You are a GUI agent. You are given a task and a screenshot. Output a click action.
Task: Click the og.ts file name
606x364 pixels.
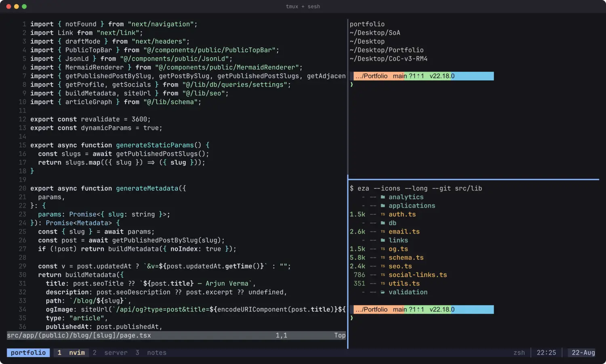click(398, 249)
